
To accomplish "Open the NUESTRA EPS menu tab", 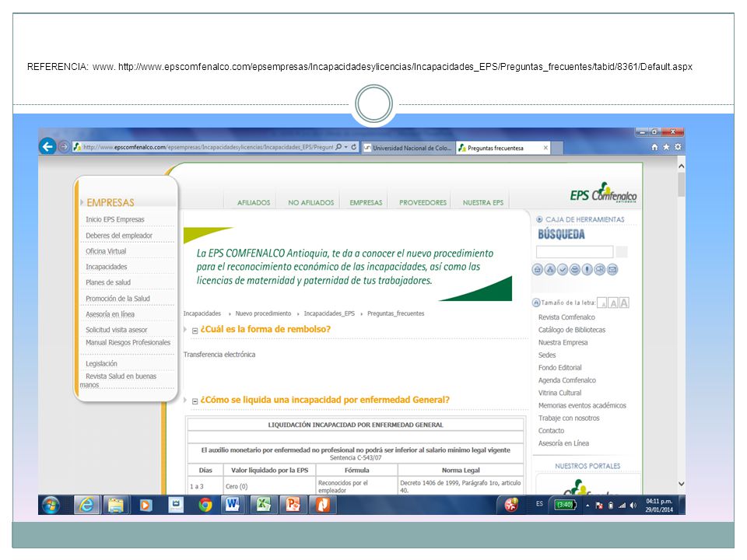I will (483, 202).
